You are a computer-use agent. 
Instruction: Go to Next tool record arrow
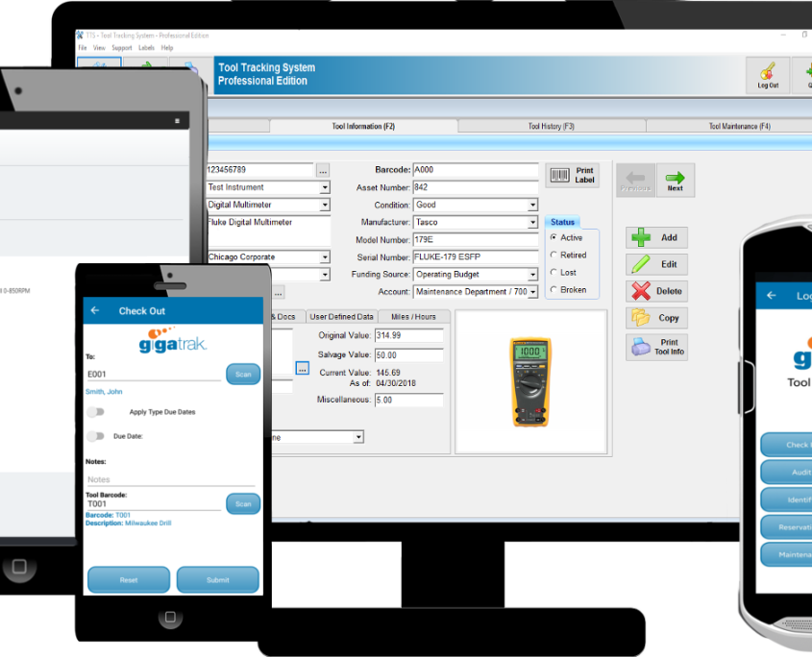pyautogui.click(x=676, y=181)
